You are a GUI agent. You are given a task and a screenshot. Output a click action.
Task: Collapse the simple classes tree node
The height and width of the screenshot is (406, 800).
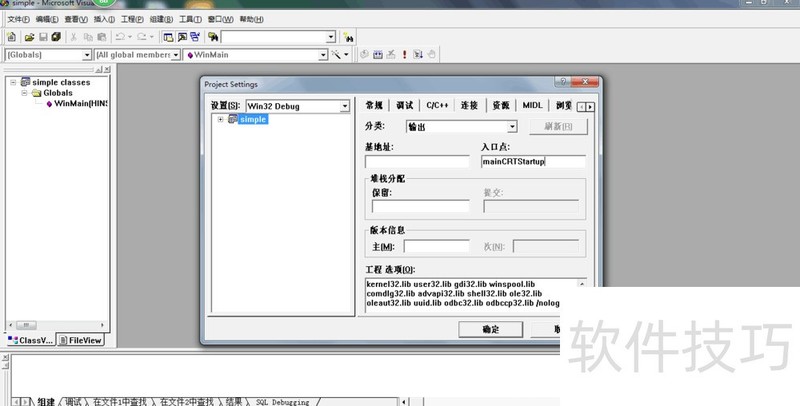point(13,82)
